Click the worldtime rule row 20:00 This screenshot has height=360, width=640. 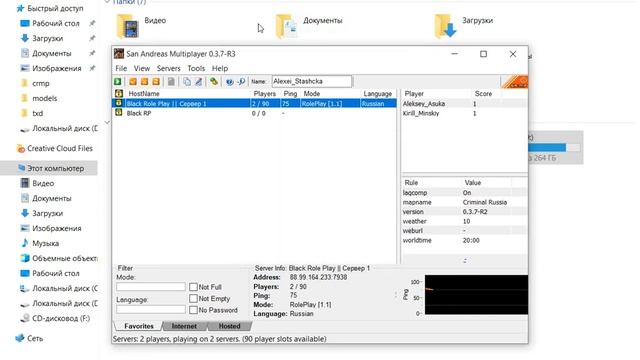pos(464,240)
